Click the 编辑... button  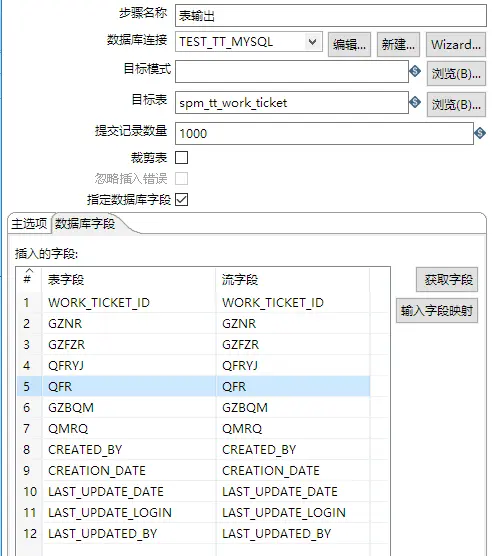coord(349,45)
